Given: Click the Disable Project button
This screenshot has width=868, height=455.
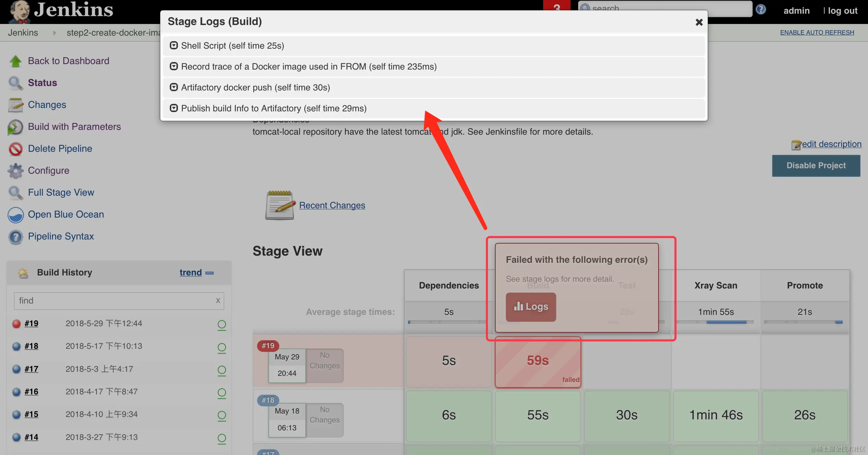Looking at the screenshot, I should coord(816,166).
